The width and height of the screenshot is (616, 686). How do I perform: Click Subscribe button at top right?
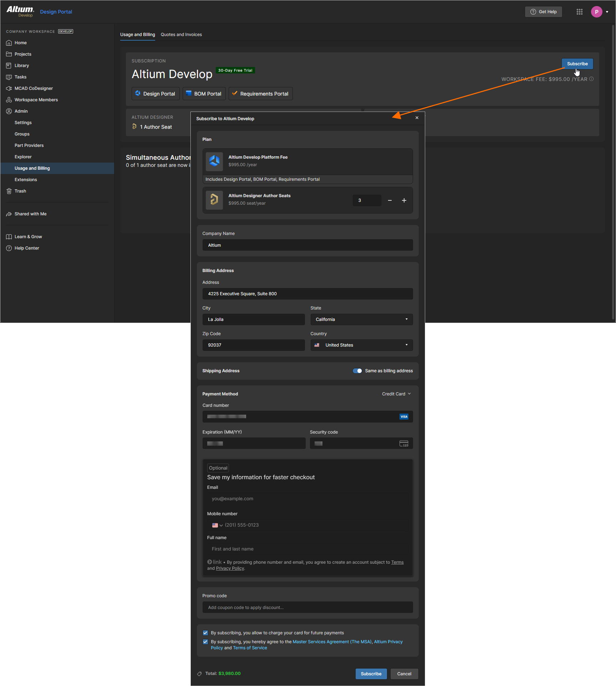click(x=577, y=64)
